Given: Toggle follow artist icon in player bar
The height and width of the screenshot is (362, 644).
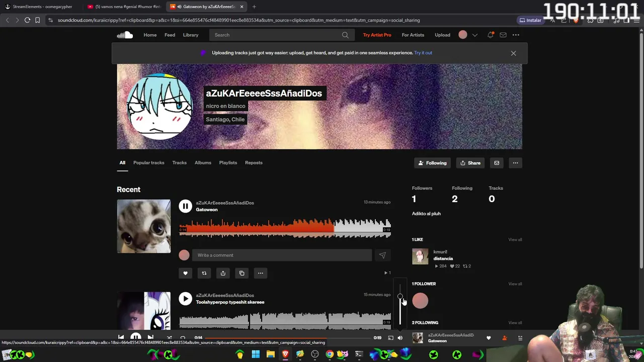Looking at the screenshot, I should point(505,338).
